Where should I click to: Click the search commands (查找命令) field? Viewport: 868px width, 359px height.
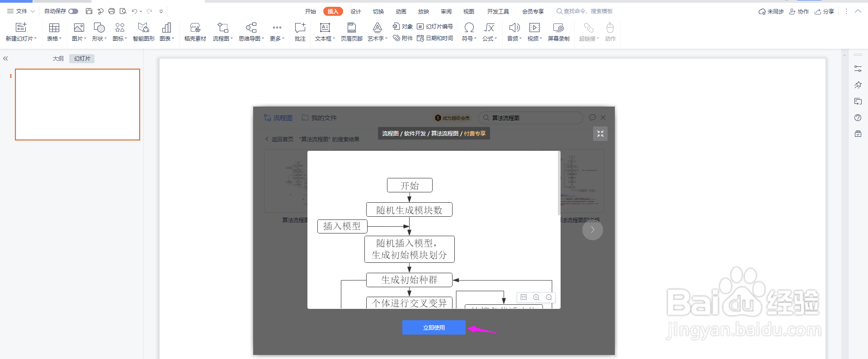pyautogui.click(x=585, y=11)
